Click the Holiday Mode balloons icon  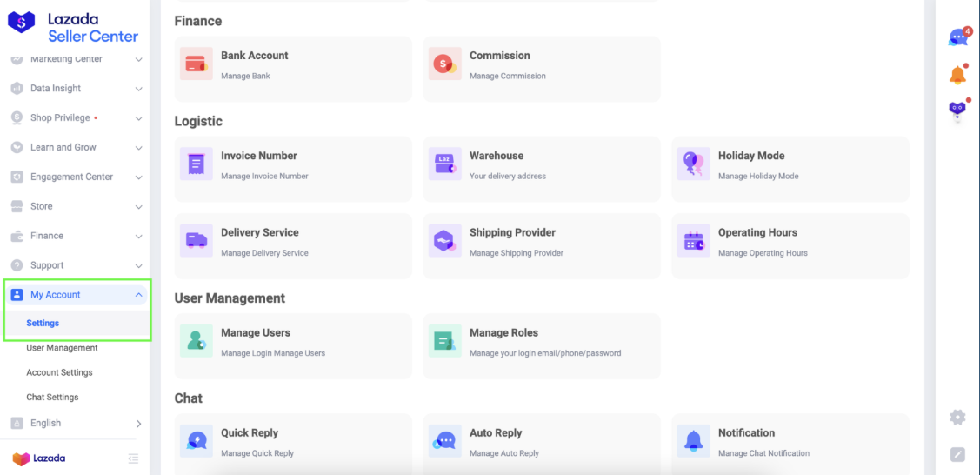coord(693,164)
